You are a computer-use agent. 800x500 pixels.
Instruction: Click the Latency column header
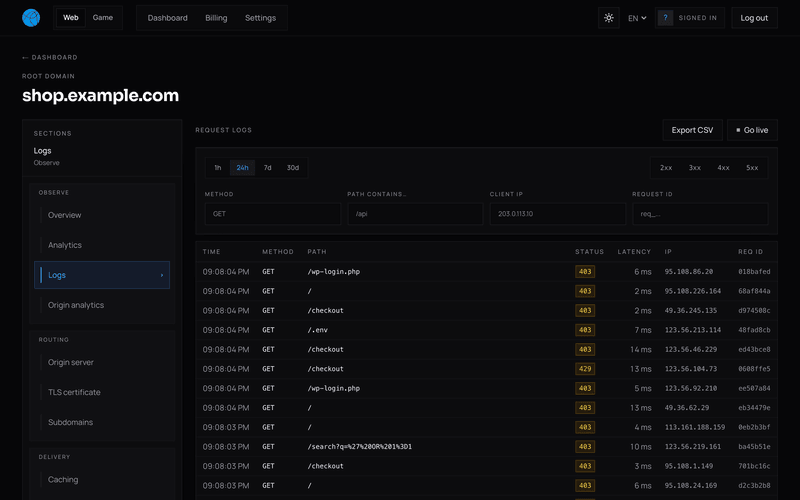(634, 252)
